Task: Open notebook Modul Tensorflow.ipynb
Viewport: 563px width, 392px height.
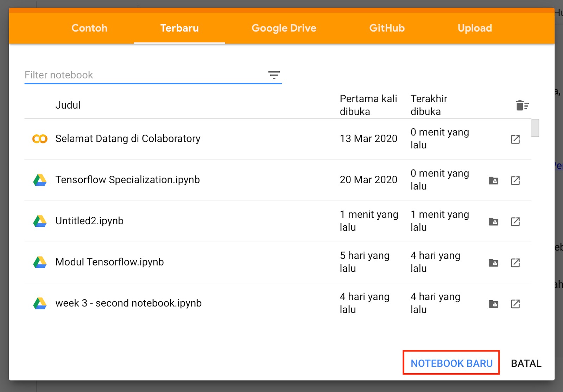Action: pos(109,262)
